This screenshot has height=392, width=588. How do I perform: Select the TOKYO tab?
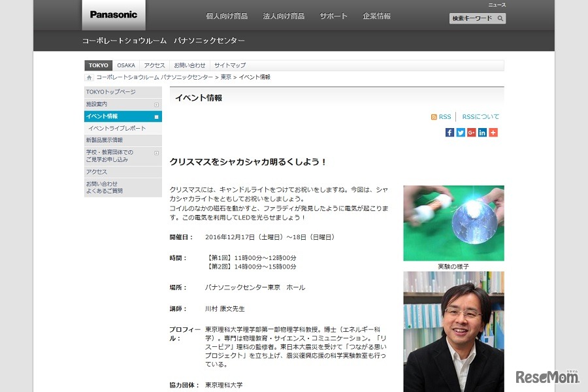coord(98,65)
